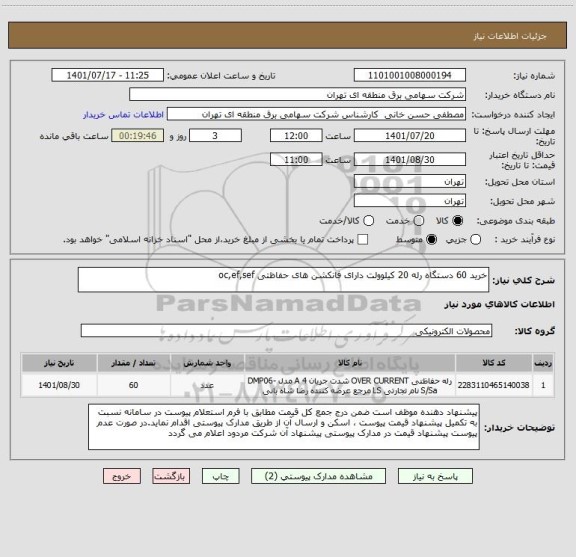Click the تاریخ نیاز column header
This screenshot has width=576, height=557.
[x=59, y=363]
